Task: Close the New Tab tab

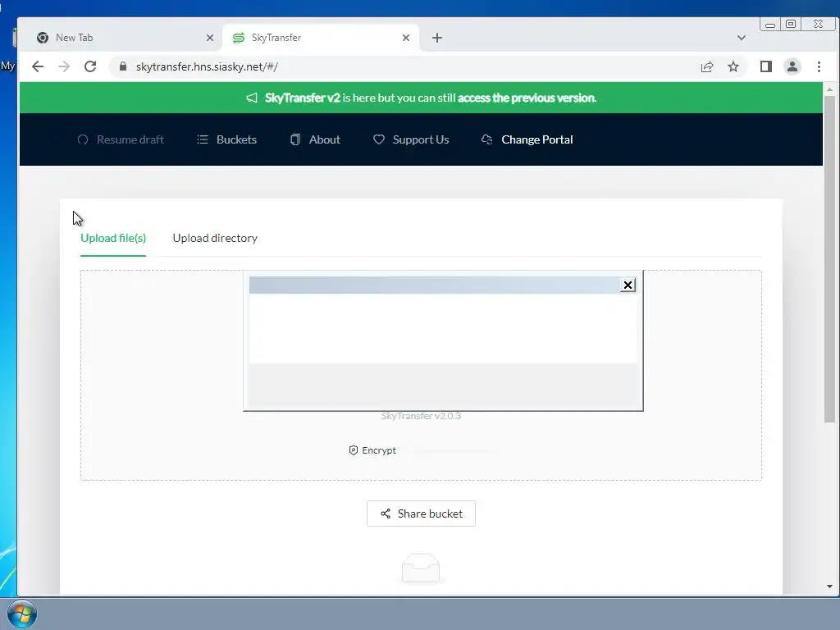Action: (x=209, y=38)
